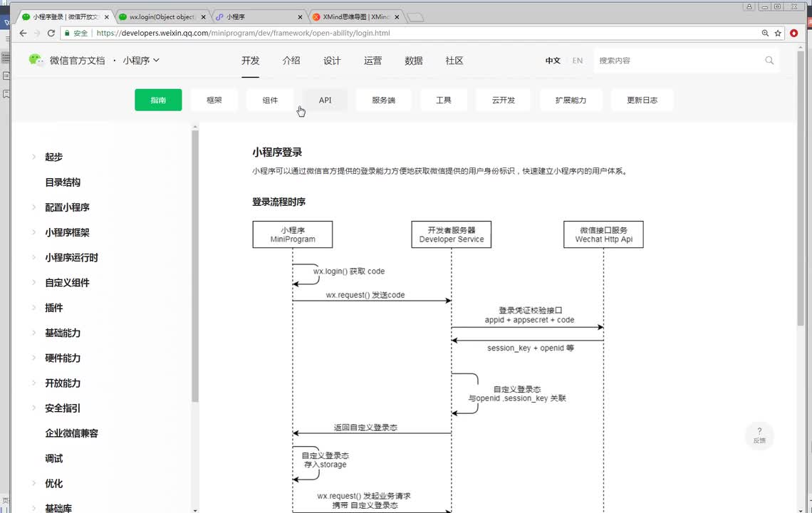This screenshot has width=812, height=513.
Task: Click the 小程序登录 heading
Action: tap(277, 152)
